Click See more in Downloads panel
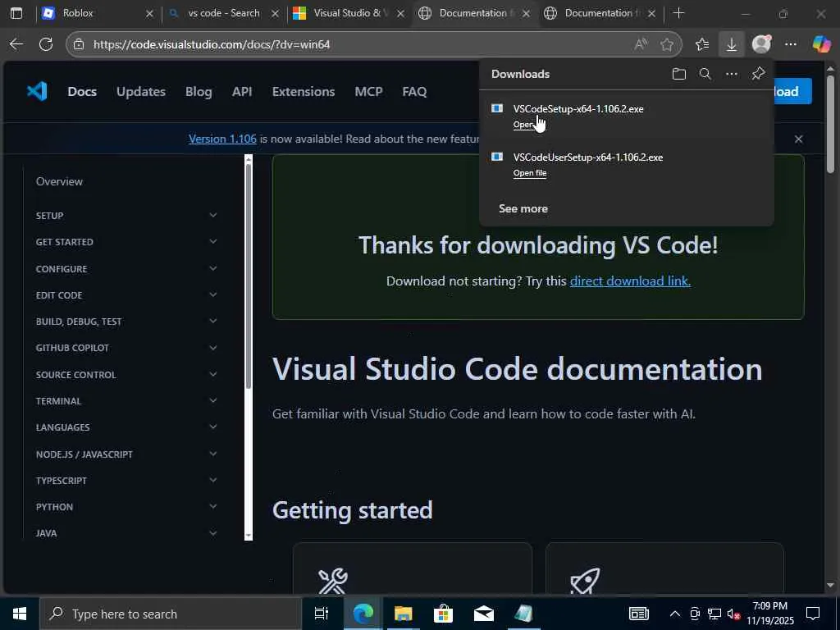The image size is (840, 630). click(523, 209)
